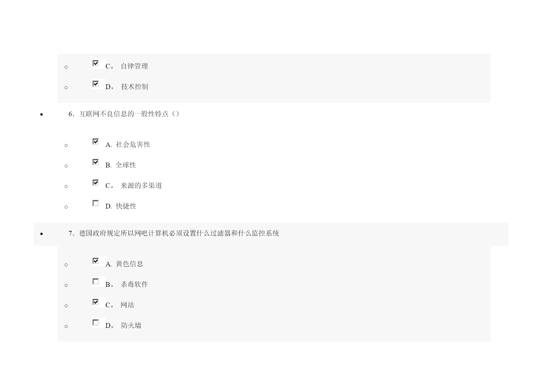Uncheck option D 技术控制 checkbox

coord(96,84)
